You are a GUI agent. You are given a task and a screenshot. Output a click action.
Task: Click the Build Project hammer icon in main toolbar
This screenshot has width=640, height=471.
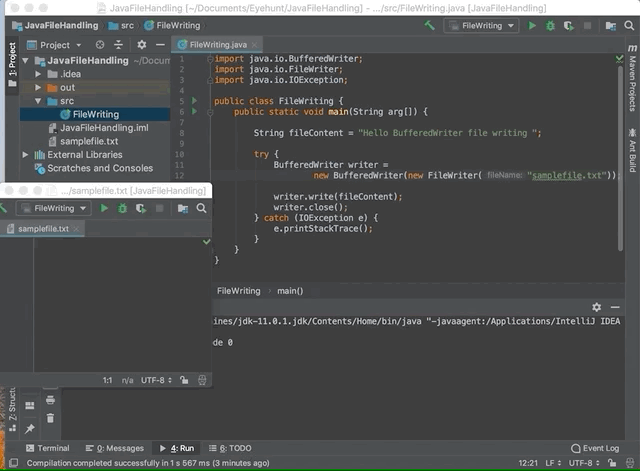[x=429, y=25]
